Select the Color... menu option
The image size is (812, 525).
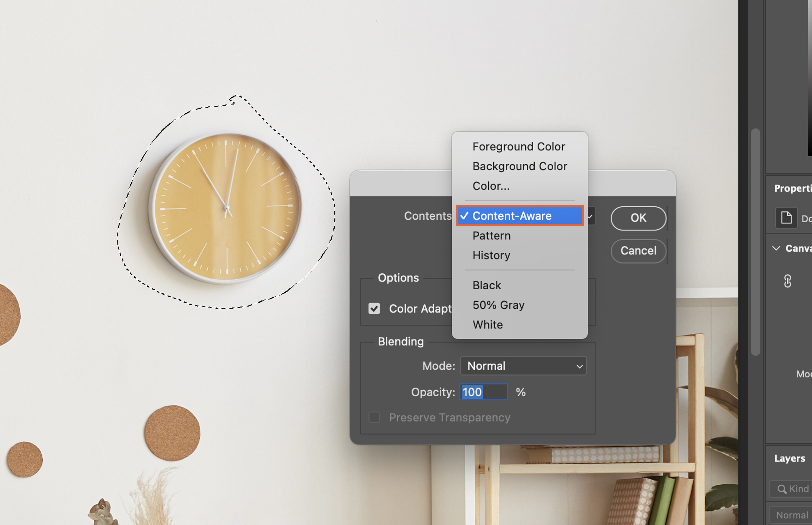pyautogui.click(x=491, y=186)
